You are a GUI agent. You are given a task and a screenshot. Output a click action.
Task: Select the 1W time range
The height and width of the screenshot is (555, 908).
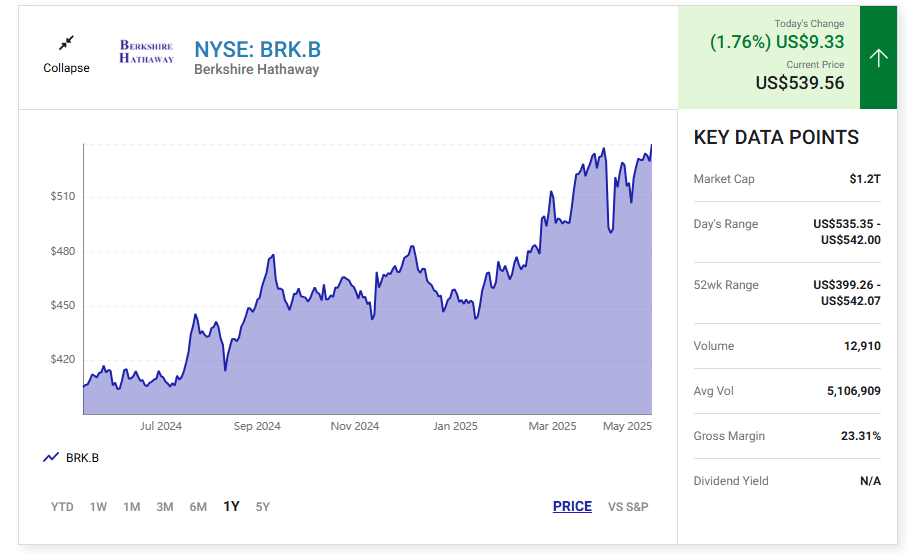98,507
